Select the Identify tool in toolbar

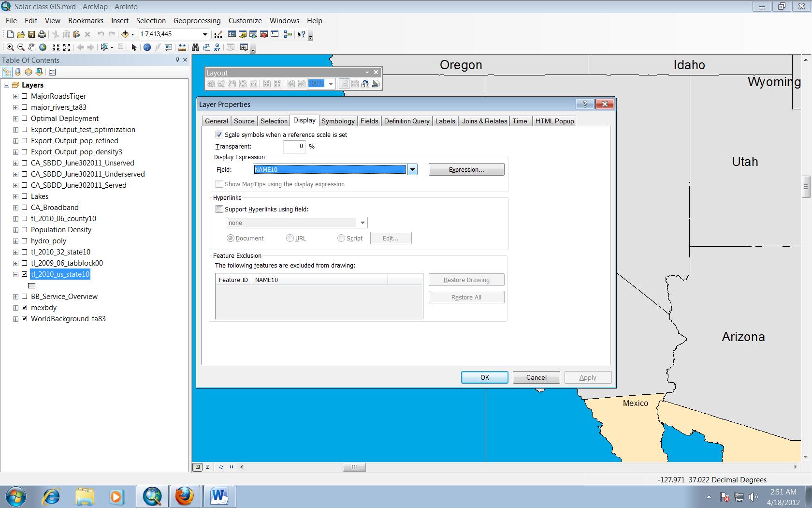(x=147, y=47)
